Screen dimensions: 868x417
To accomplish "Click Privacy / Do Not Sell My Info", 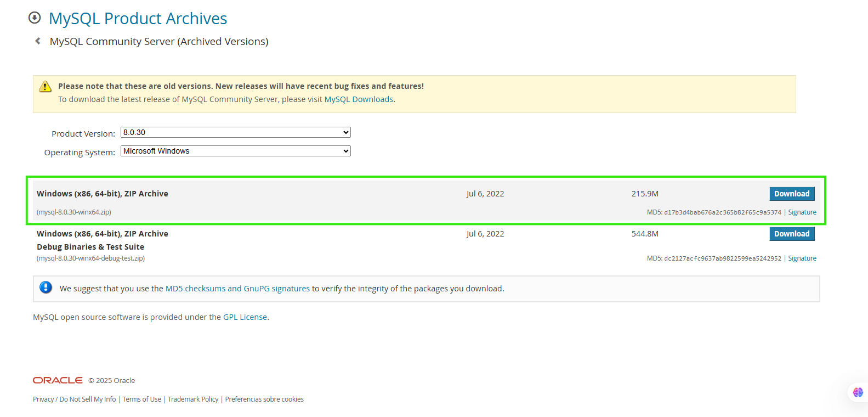I will pos(74,399).
